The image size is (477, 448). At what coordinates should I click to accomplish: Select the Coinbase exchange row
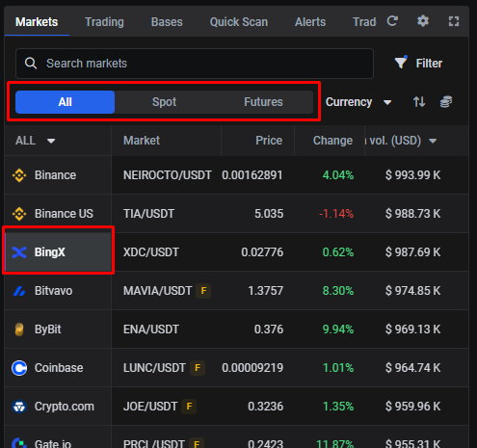pos(58,368)
